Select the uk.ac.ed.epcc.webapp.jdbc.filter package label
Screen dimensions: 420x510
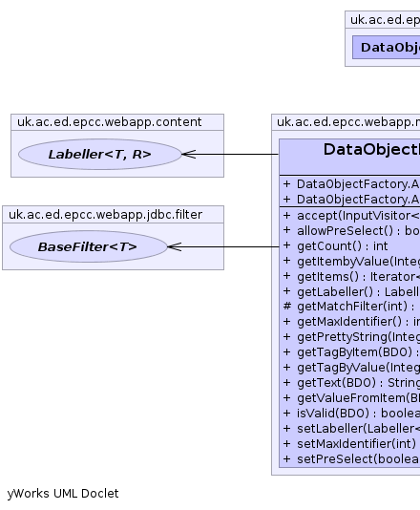point(105,215)
